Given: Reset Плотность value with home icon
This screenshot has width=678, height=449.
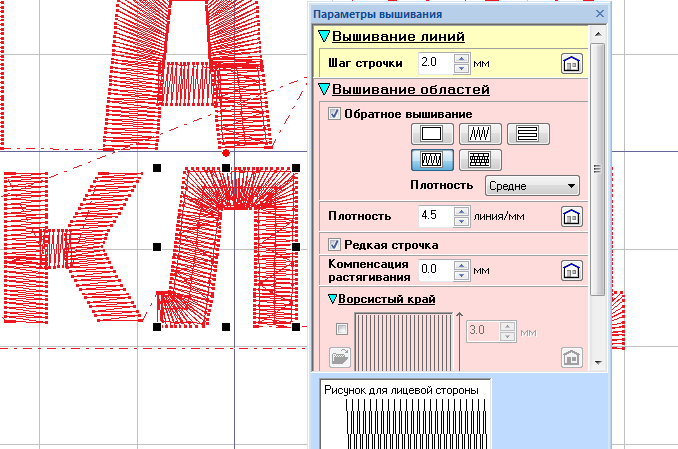Looking at the screenshot, I should coord(570,216).
